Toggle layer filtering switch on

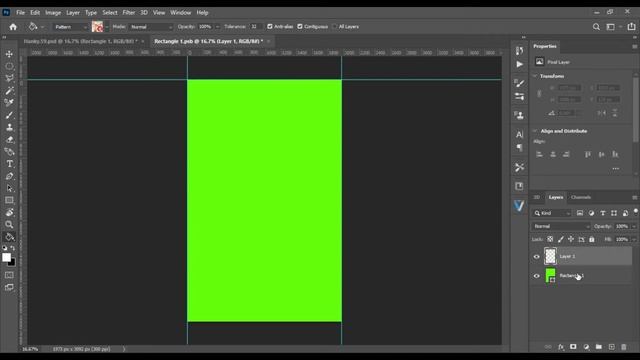click(x=636, y=211)
